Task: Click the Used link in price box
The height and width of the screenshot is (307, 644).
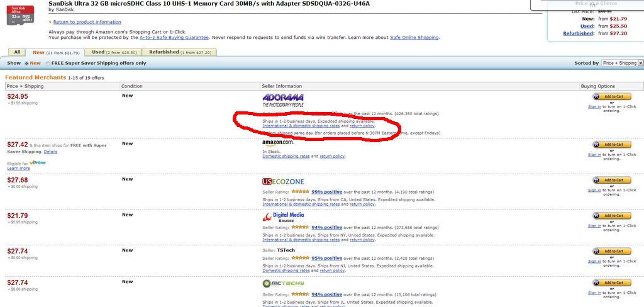Action: point(587,26)
